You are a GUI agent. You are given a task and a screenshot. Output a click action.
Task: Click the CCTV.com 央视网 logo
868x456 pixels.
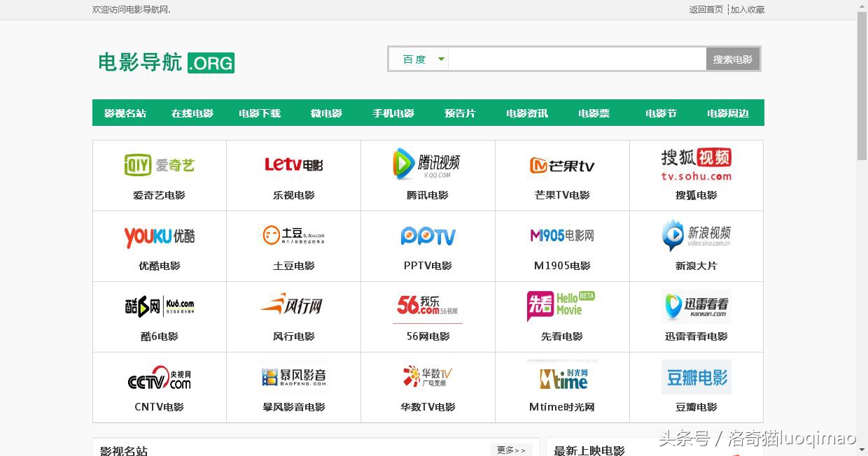pyautogui.click(x=158, y=377)
